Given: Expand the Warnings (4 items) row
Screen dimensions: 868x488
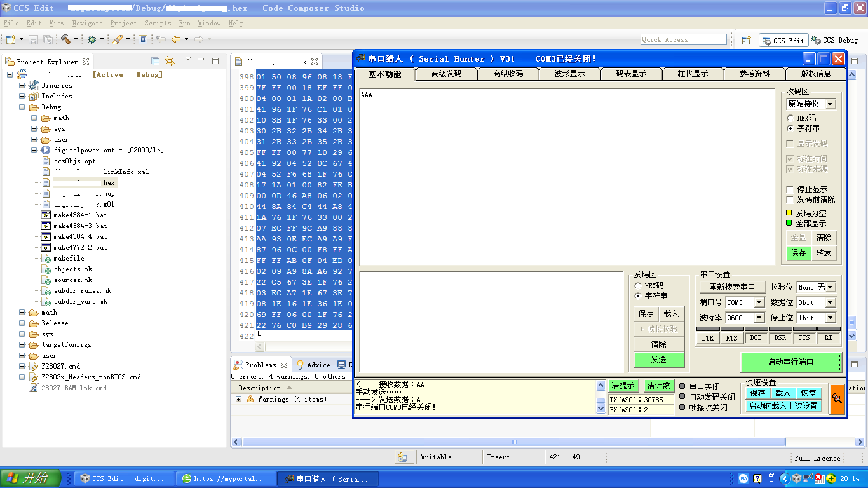Looking at the screenshot, I should [239, 399].
